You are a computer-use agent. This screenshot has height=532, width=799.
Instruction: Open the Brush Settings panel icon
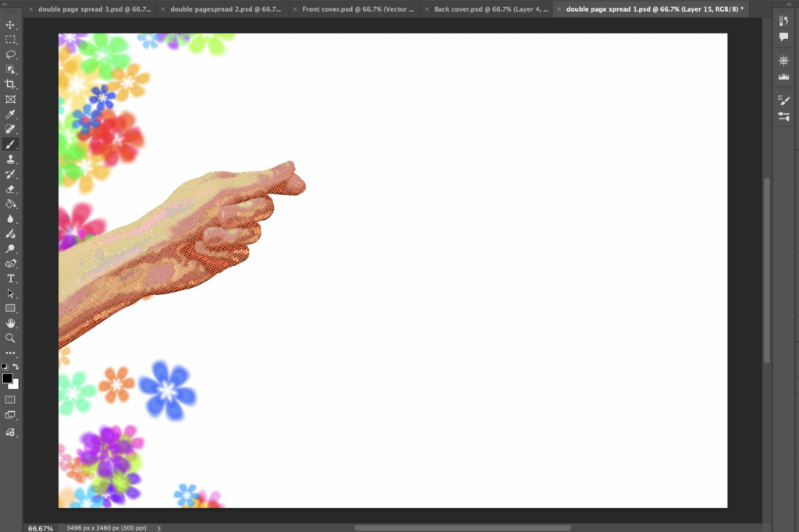click(x=784, y=101)
